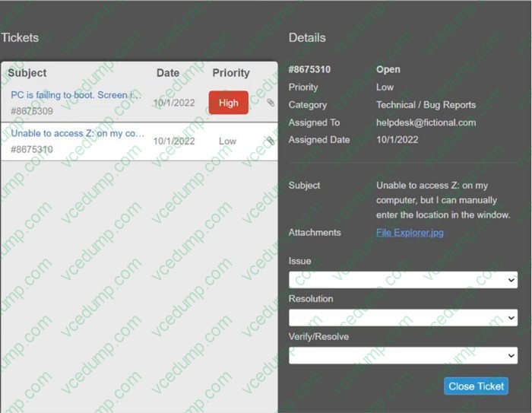
Task: Expand the Verify/Resolve dropdown
Action: tap(403, 355)
